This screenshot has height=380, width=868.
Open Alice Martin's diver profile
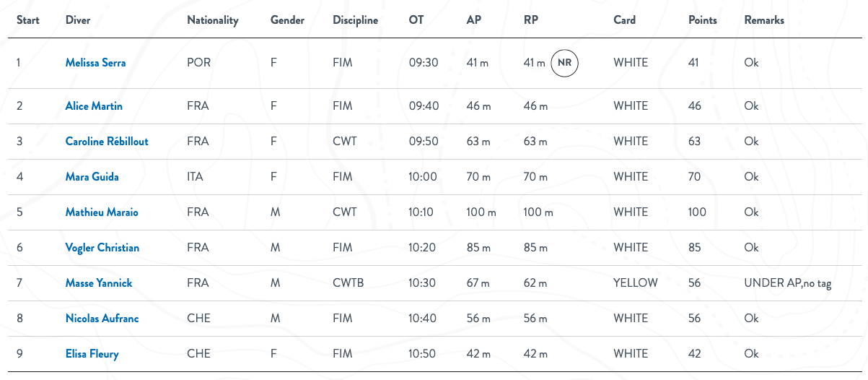coord(94,106)
